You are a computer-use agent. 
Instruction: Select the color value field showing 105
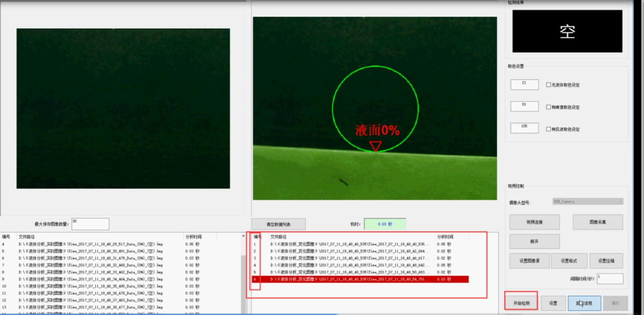coord(524,128)
